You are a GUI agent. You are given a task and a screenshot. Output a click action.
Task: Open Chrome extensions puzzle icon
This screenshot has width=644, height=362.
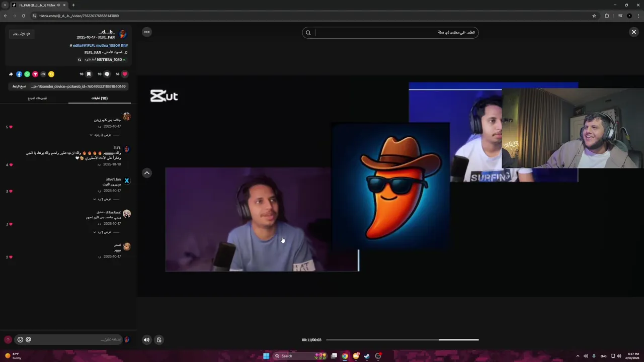(607, 16)
